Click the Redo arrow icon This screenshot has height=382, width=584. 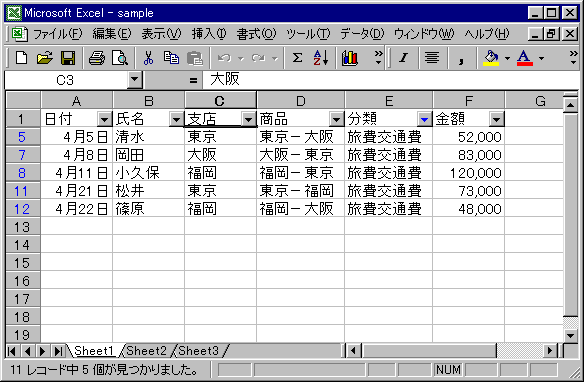(x=258, y=58)
